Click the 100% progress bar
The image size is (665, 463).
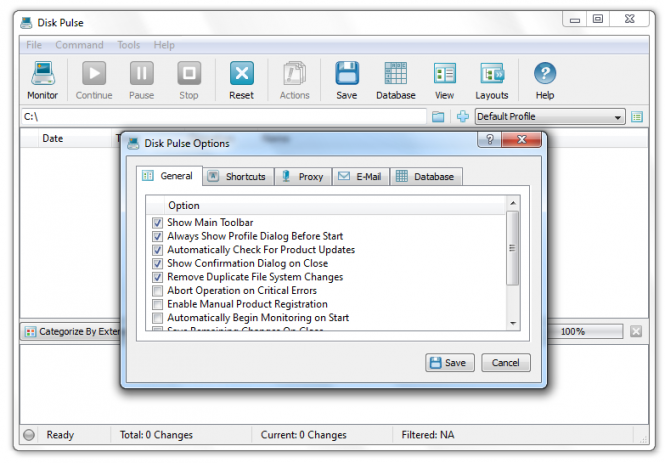tap(585, 332)
